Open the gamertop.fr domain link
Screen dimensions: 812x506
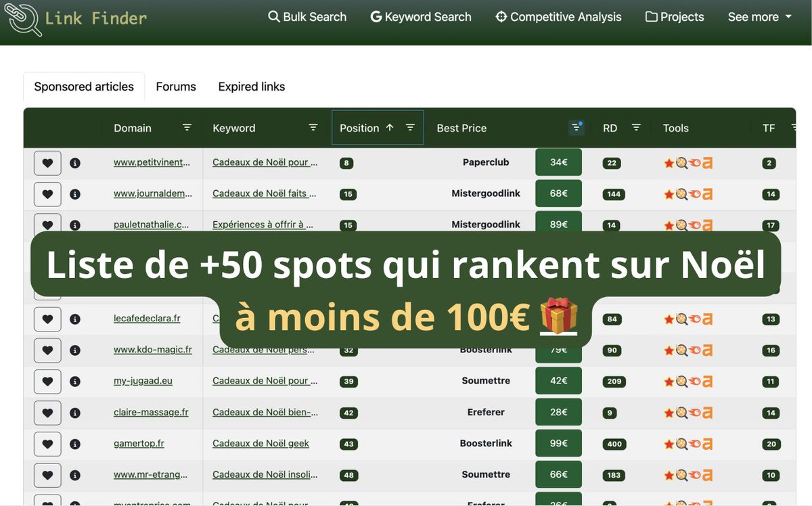click(139, 444)
